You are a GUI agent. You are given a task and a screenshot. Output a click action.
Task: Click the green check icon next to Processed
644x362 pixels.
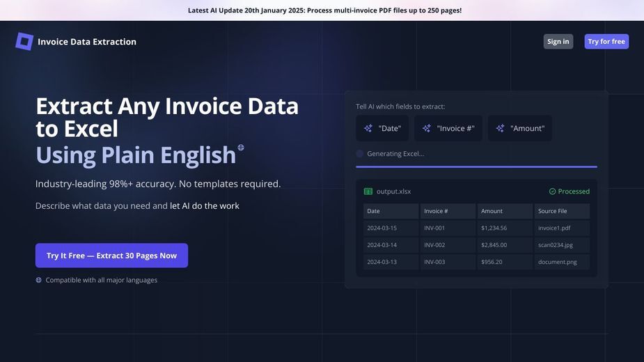point(552,191)
